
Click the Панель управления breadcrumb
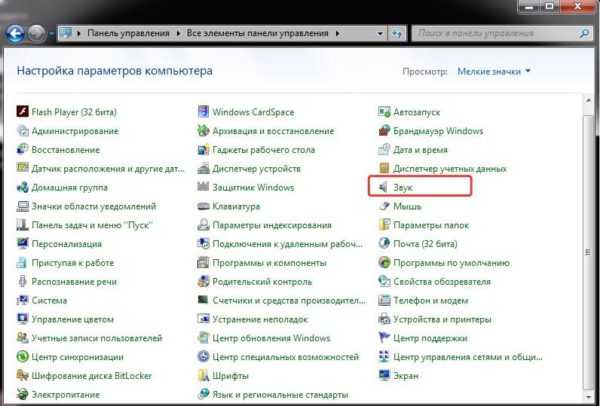click(128, 34)
